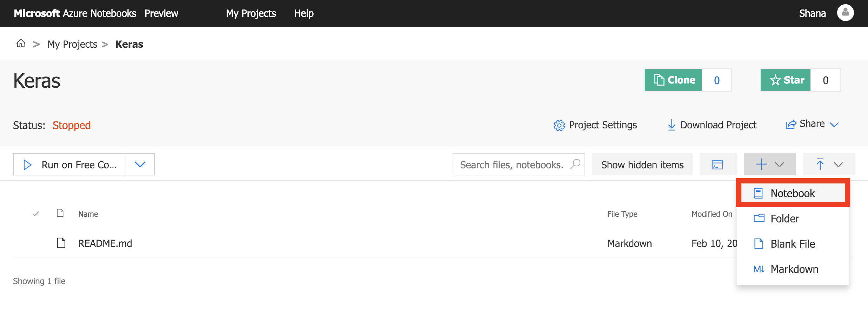Click the search magnifier icon
This screenshot has height=315, width=868.
pos(575,164)
